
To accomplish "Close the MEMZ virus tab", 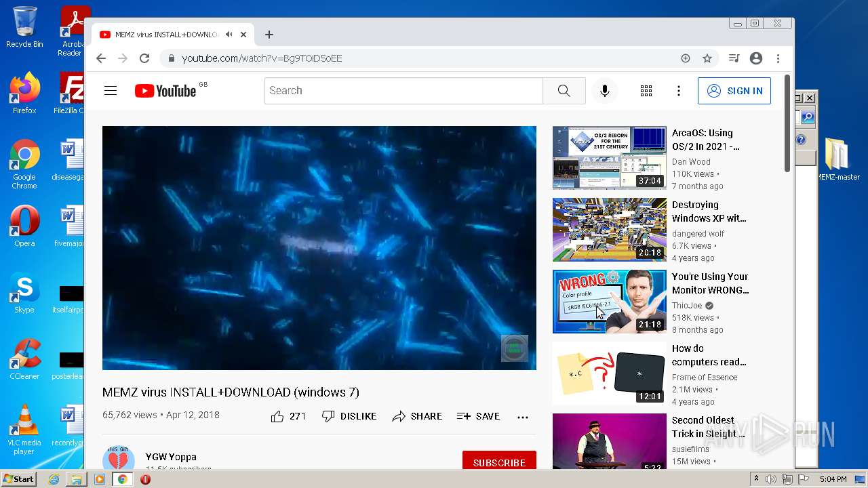I will 243,34.
